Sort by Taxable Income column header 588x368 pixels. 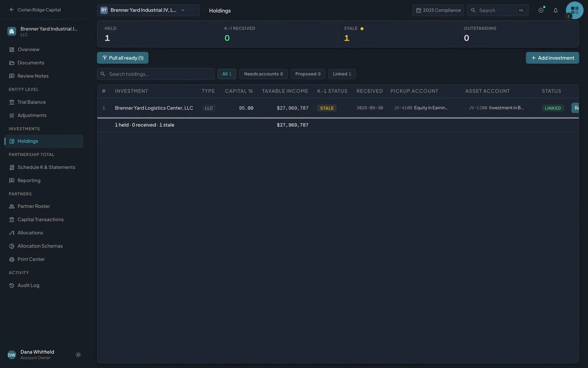pos(285,91)
